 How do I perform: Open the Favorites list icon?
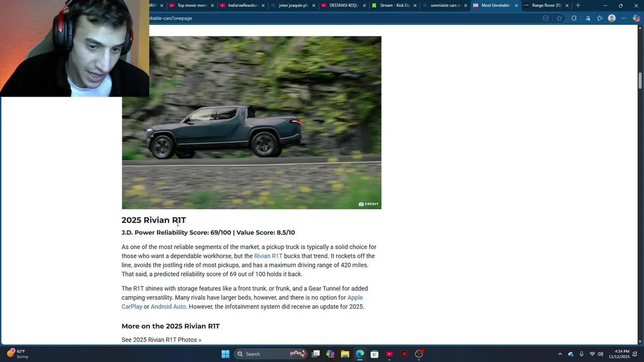600,18
